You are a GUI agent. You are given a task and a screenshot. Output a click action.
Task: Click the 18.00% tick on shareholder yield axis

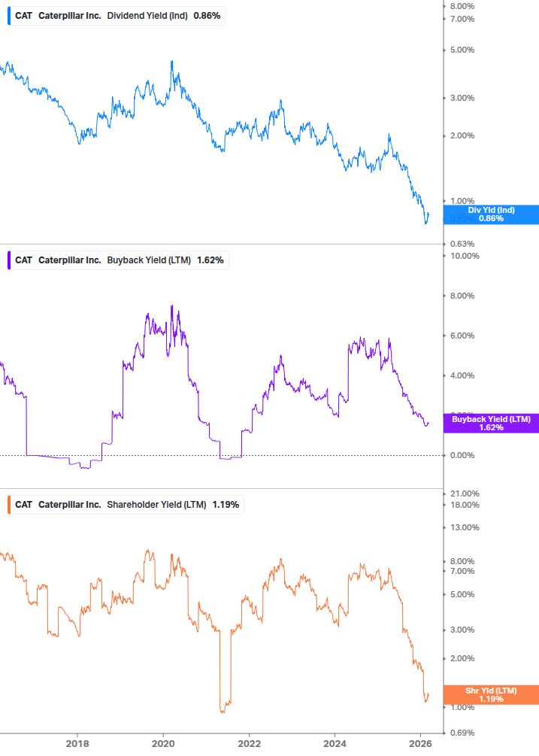click(465, 506)
